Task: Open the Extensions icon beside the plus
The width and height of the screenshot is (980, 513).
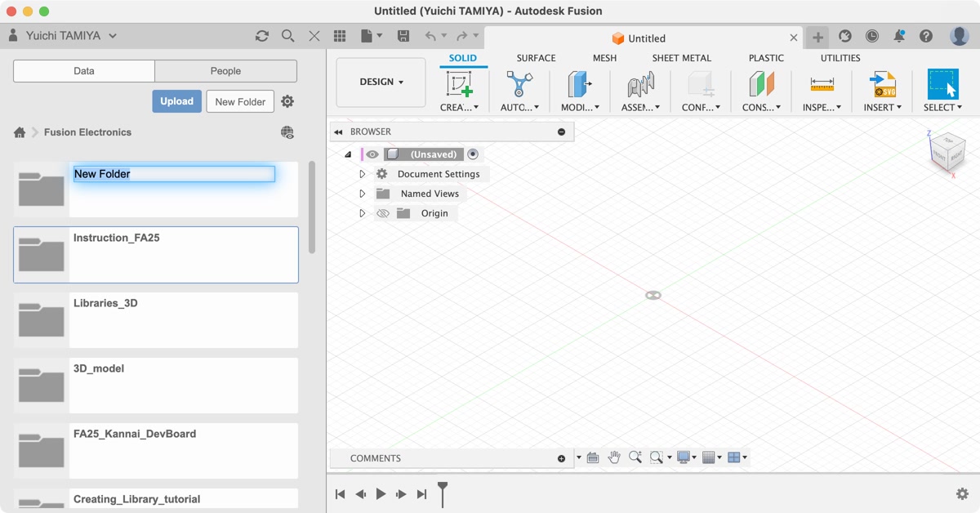Action: coord(845,36)
